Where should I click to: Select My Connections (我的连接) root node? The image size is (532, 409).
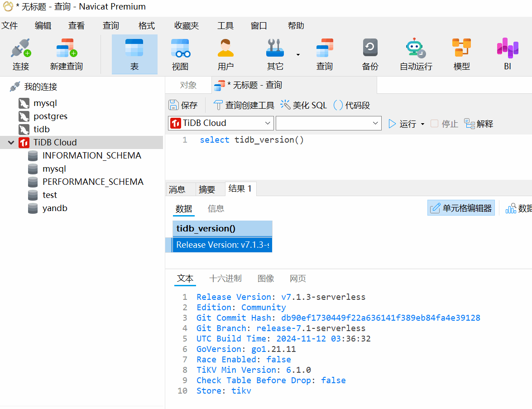pos(40,87)
